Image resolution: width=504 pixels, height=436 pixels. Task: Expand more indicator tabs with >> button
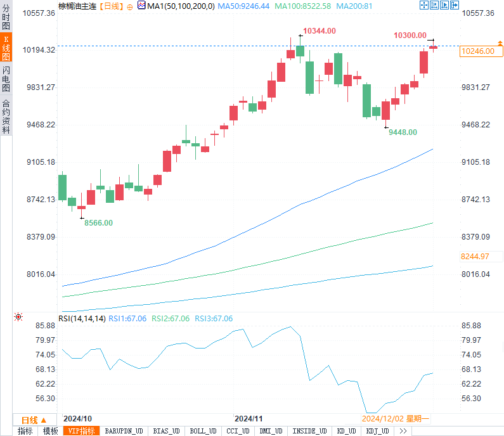coord(403,431)
